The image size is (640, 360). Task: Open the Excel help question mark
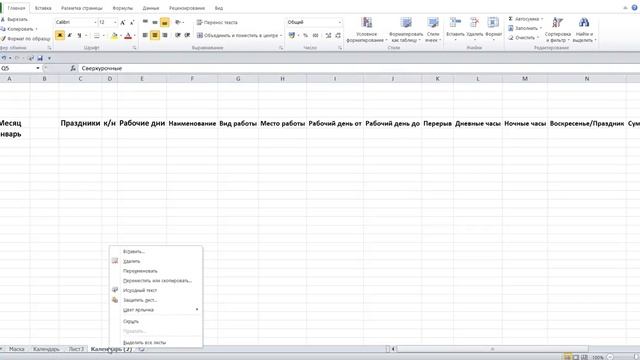[635, 7]
